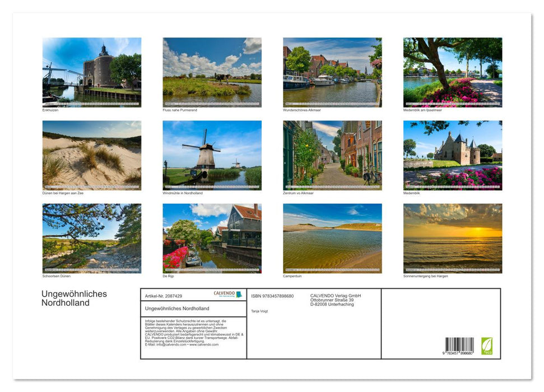Click the eco certification leaf icon
The image size is (544, 392).
click(x=487, y=345)
